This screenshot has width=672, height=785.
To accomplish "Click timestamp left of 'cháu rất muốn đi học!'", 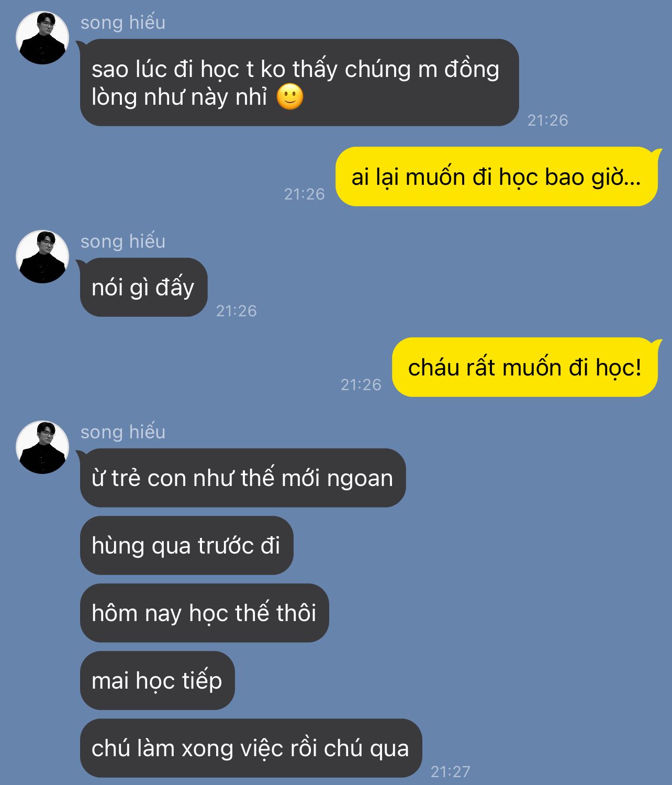I will (x=361, y=385).
